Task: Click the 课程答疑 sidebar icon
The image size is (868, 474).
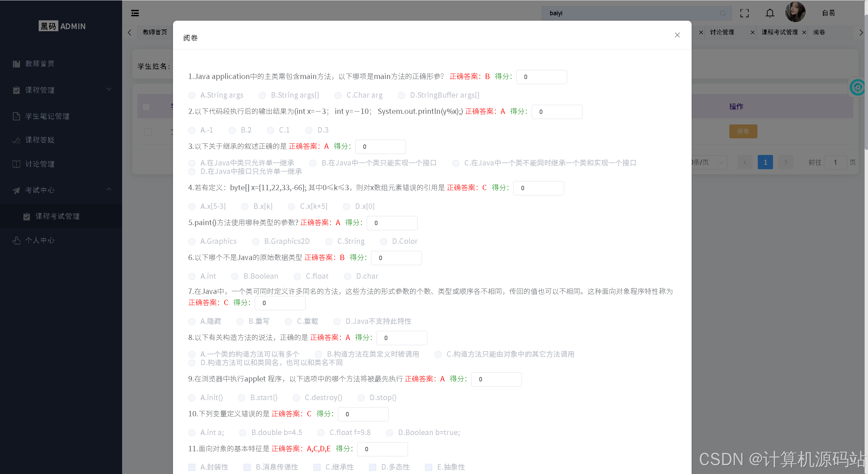Action: [17, 140]
